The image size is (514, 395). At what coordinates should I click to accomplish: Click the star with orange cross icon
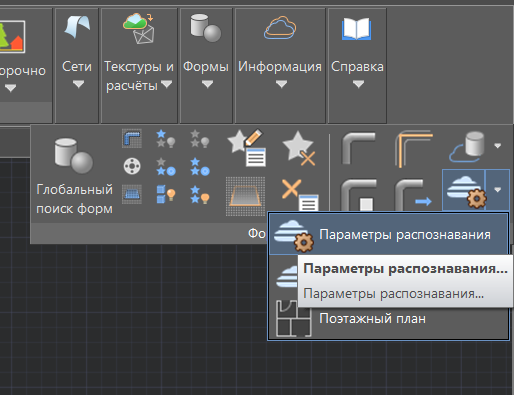click(299, 148)
